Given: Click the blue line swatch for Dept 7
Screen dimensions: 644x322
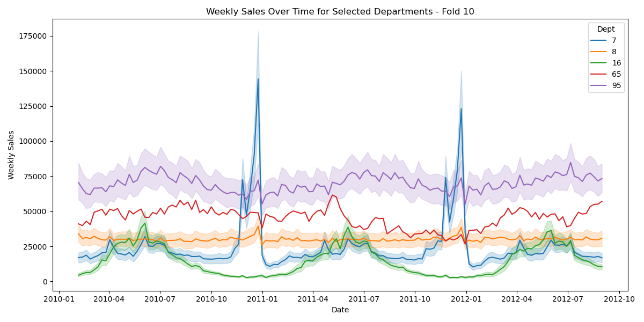Looking at the screenshot, I should [x=599, y=40].
